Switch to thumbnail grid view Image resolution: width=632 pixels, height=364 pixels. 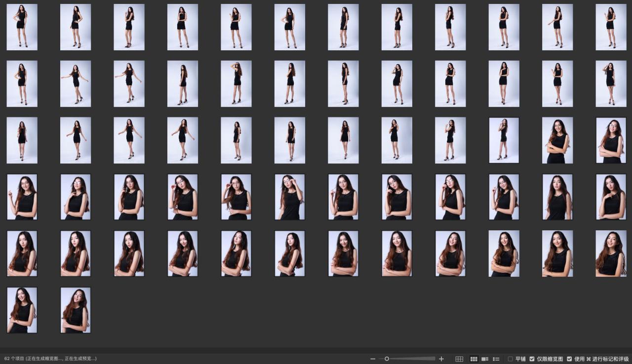point(474,359)
